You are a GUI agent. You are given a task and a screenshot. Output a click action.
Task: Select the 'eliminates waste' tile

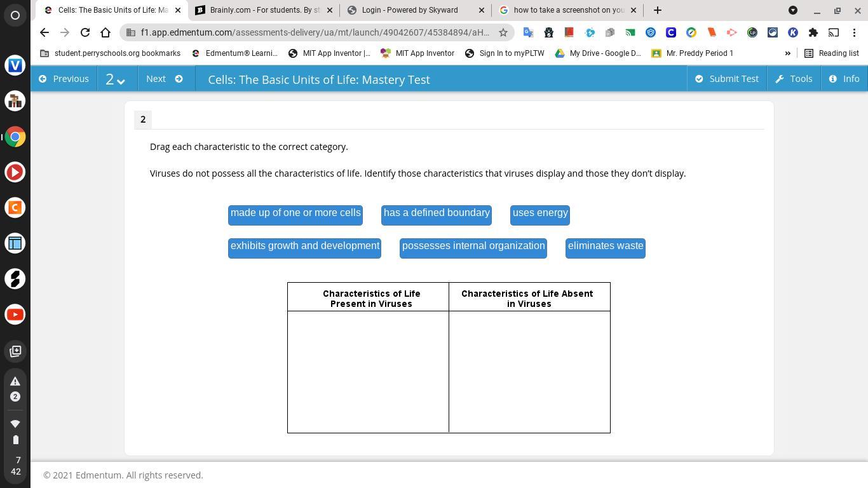coord(606,248)
